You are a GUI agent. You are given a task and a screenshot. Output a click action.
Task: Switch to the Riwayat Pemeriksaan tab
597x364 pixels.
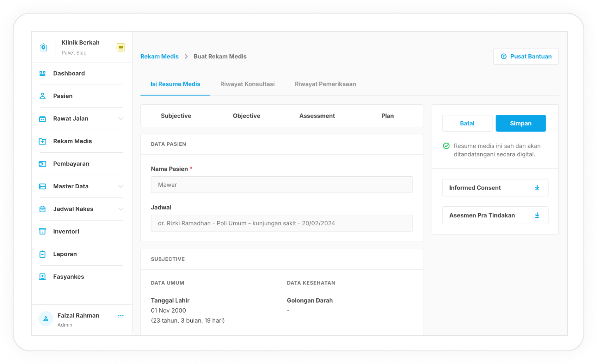coord(325,84)
